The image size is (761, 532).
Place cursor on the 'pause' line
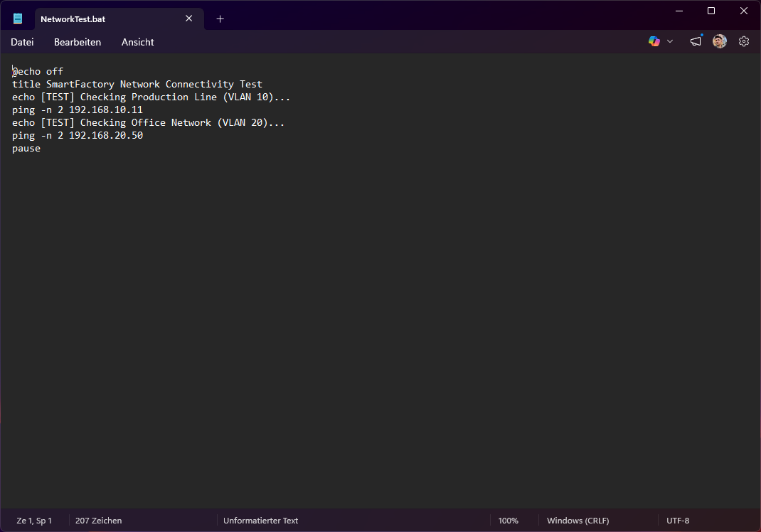click(x=26, y=149)
